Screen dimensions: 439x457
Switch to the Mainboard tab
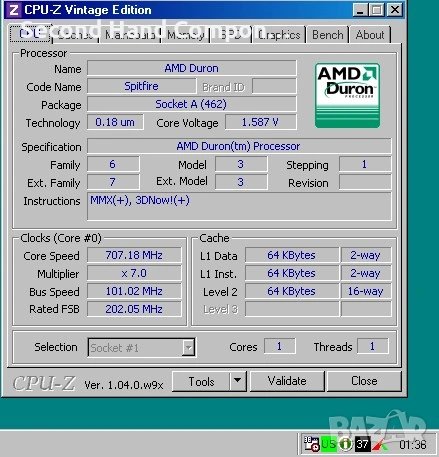(x=130, y=35)
